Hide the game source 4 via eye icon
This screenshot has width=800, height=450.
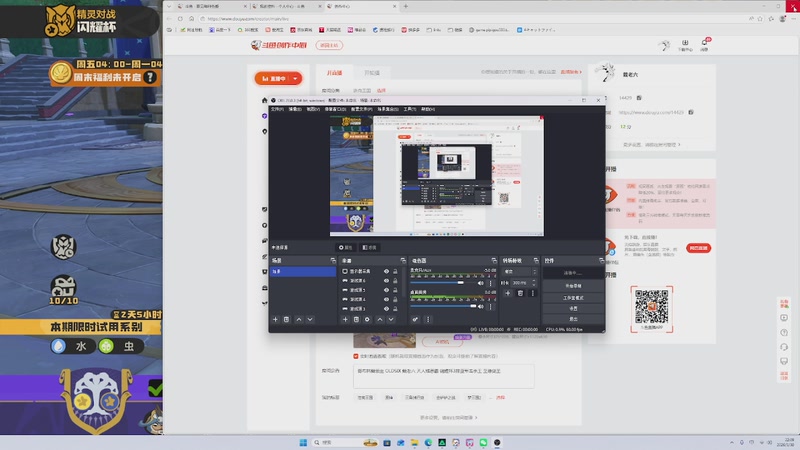pyautogui.click(x=386, y=299)
